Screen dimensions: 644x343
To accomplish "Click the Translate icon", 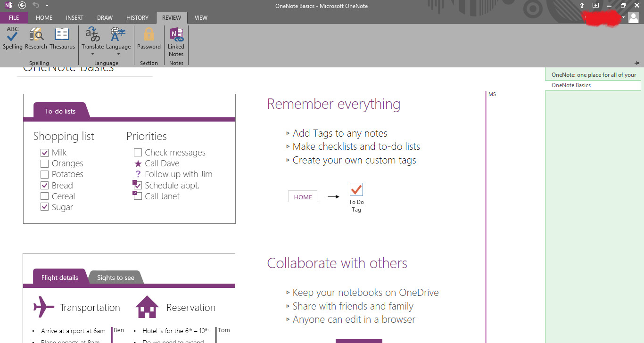I will click(x=92, y=34).
